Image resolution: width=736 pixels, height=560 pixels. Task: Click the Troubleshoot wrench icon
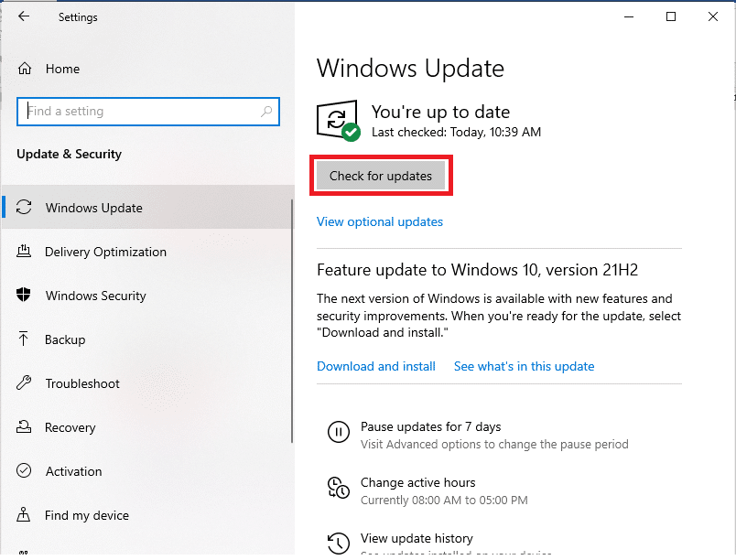point(24,382)
